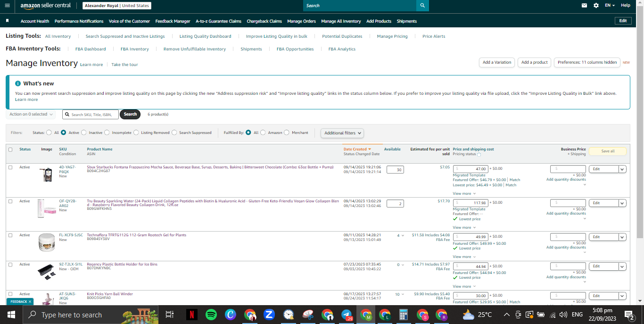This screenshot has width=644, height=324.
Task: Go to Voice of the Customer
Action: pos(129,21)
